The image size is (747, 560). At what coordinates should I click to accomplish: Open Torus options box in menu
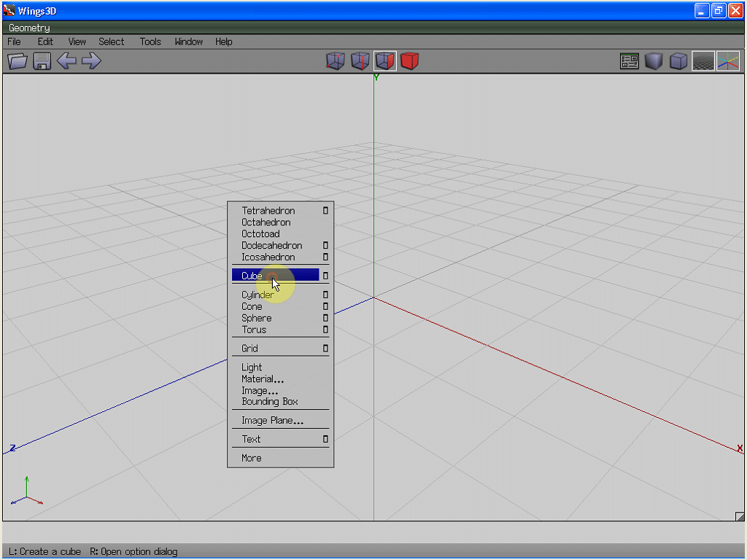click(x=325, y=330)
